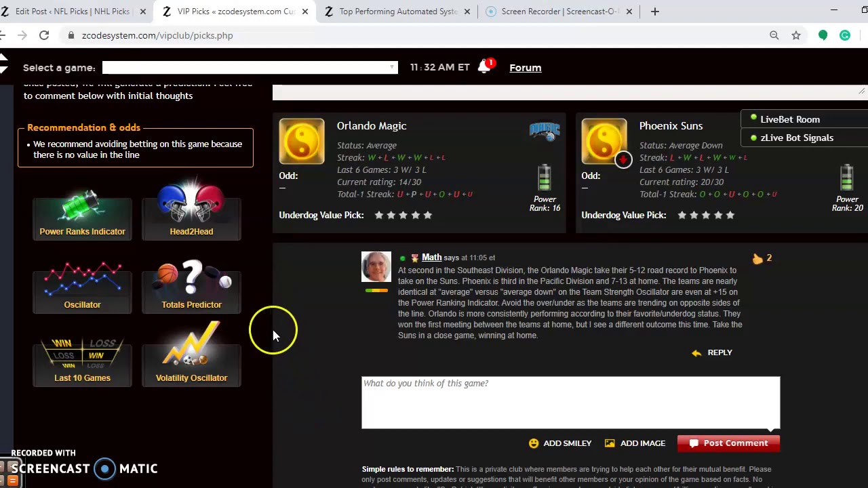Click the Phoenix Suns team name
The width and height of the screenshot is (868, 488).
671,126
